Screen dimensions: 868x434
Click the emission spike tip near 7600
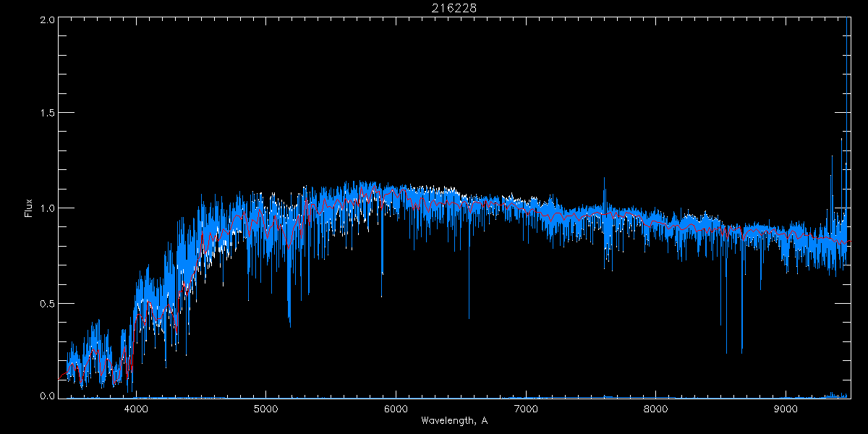(605, 179)
